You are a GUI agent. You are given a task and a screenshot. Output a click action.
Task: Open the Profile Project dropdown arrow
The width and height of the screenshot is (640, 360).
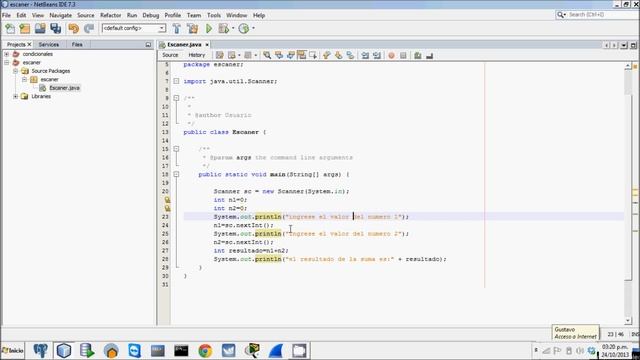point(253,28)
